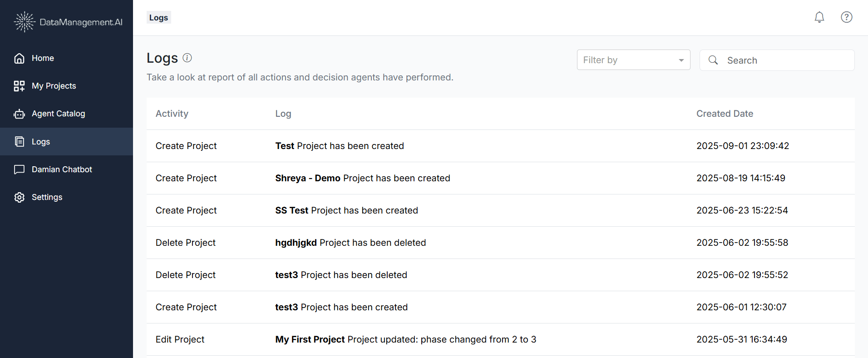Go to My Projects page
868x358 pixels.
click(54, 86)
